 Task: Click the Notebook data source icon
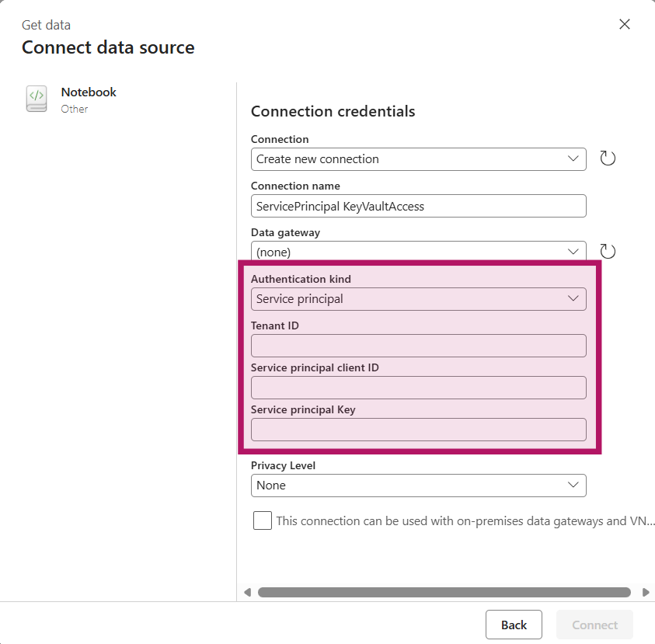(37, 99)
